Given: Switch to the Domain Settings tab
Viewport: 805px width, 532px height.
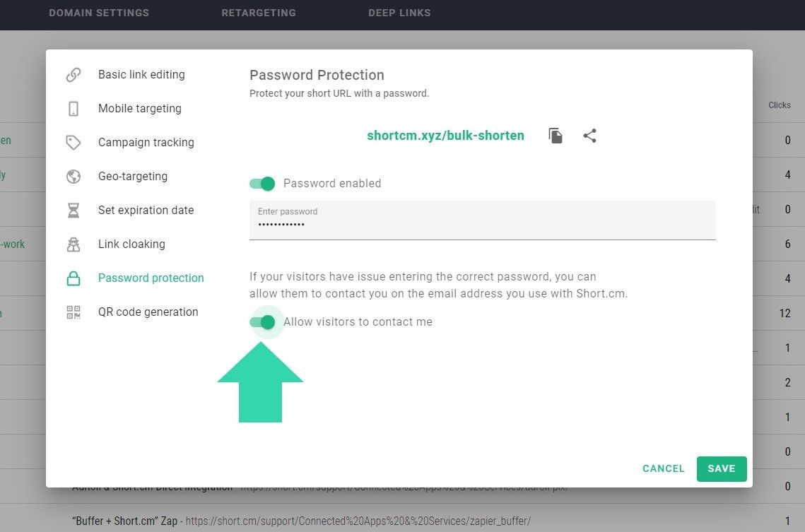Looking at the screenshot, I should coord(99,13).
